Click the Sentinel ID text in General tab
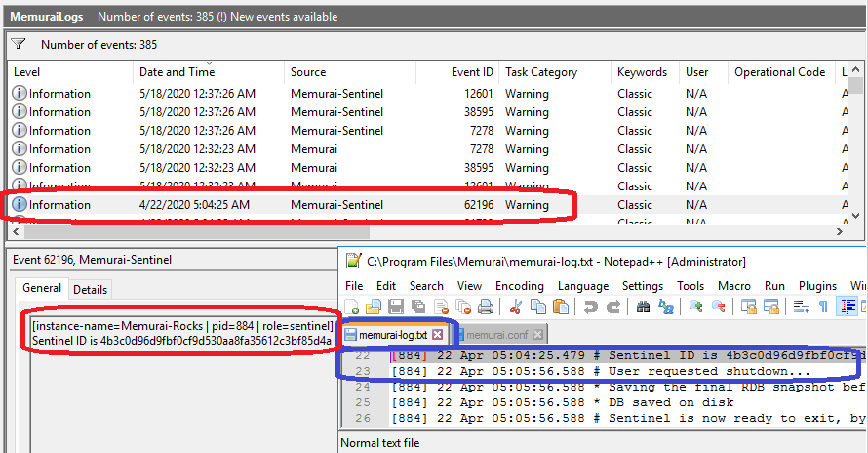868x453 pixels. click(181, 341)
